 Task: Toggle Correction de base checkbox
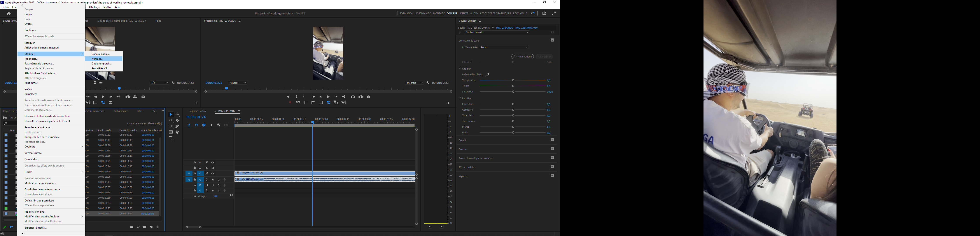[x=552, y=40]
